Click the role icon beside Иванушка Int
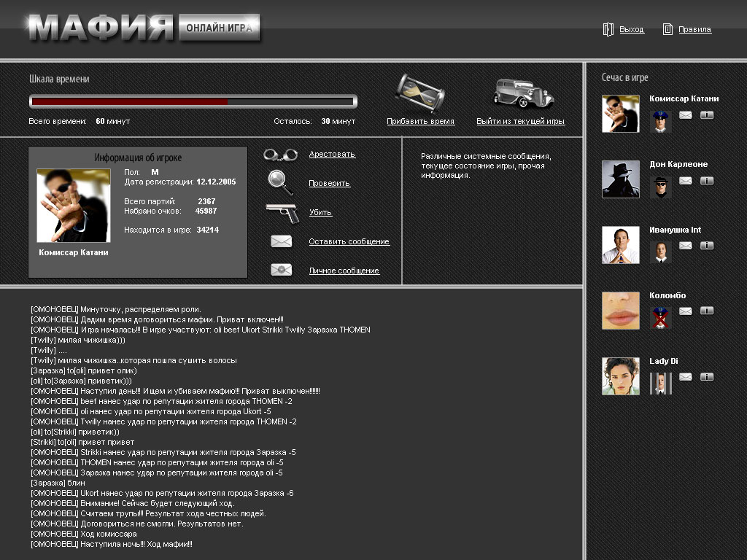 (x=661, y=252)
